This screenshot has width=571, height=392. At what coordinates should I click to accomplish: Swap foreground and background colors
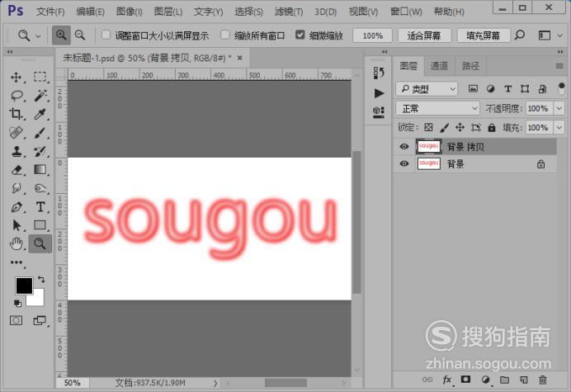(x=41, y=280)
